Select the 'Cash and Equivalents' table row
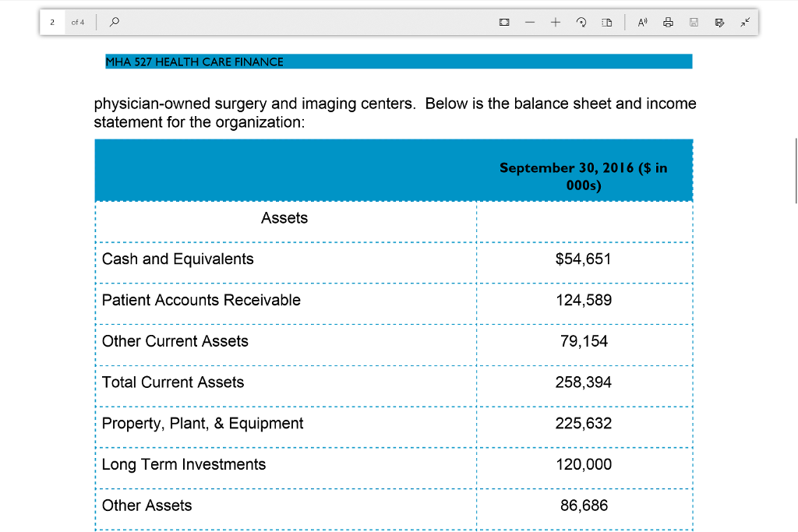The width and height of the screenshot is (798, 532). point(177,259)
